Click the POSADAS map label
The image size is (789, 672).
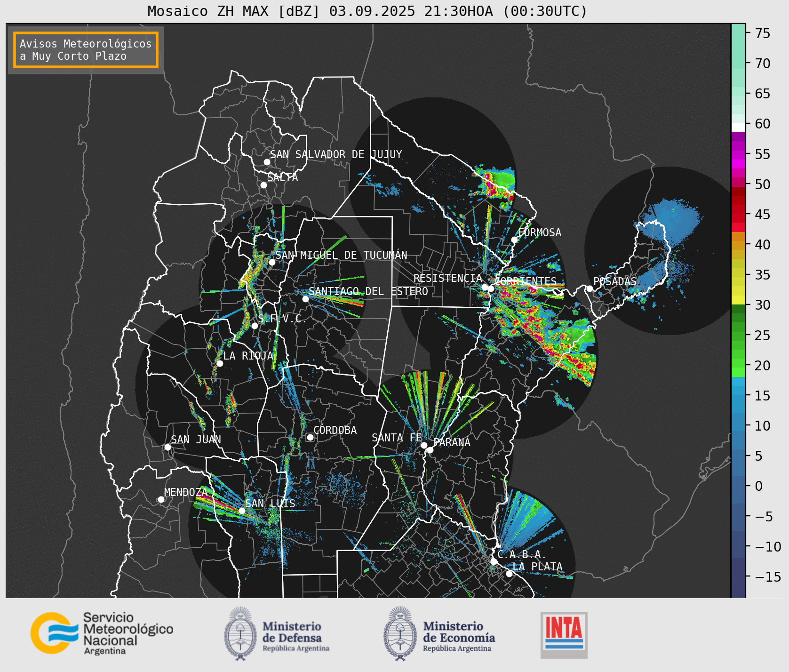coord(615,281)
